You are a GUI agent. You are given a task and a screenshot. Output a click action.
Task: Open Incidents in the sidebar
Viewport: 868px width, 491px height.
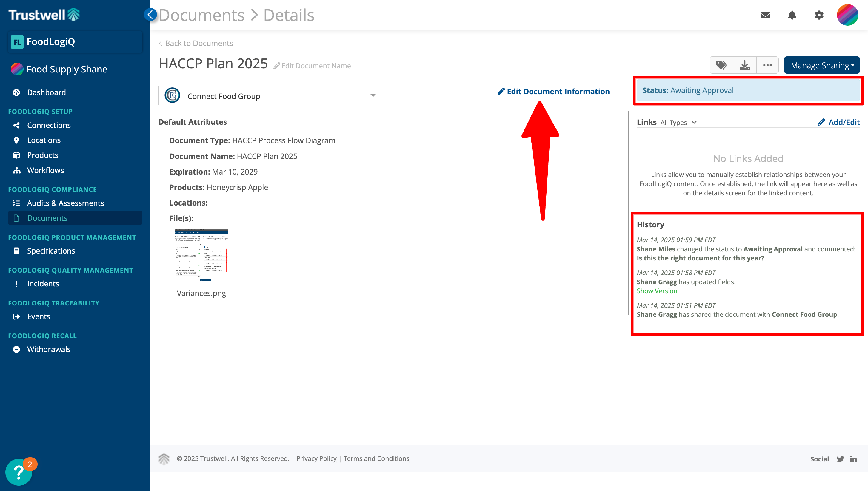pos(43,284)
